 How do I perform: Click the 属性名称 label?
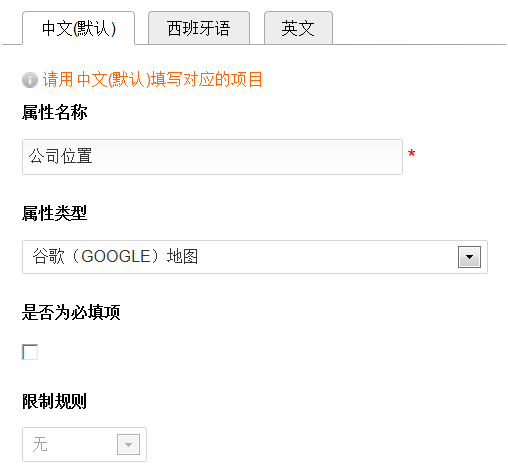click(55, 112)
